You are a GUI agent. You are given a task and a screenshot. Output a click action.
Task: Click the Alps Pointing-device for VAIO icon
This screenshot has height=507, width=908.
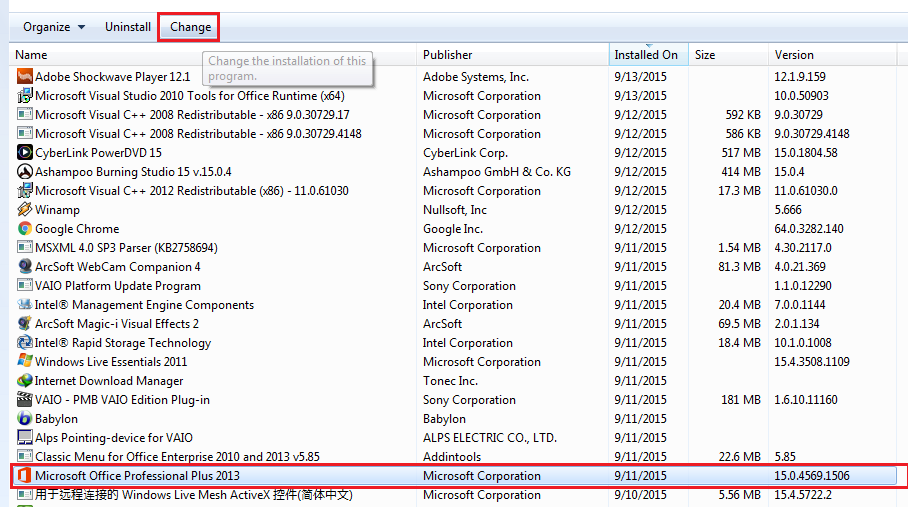coord(24,438)
